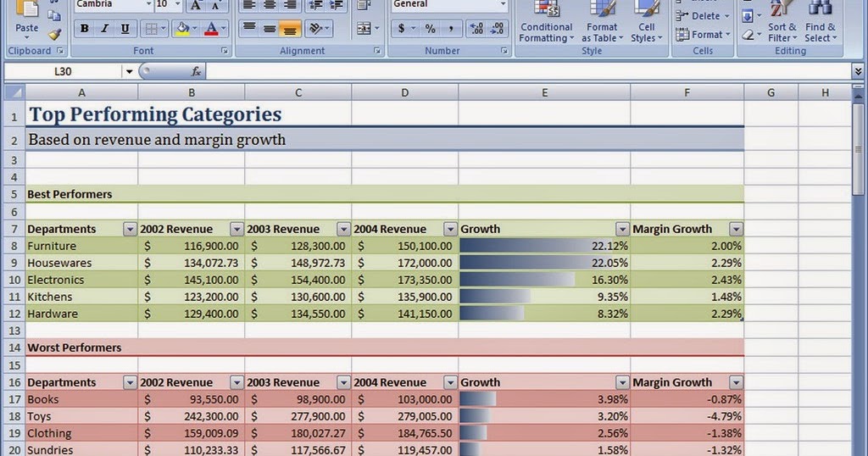Click the Copy icon in Clipboard
868x456 pixels.
54,15
